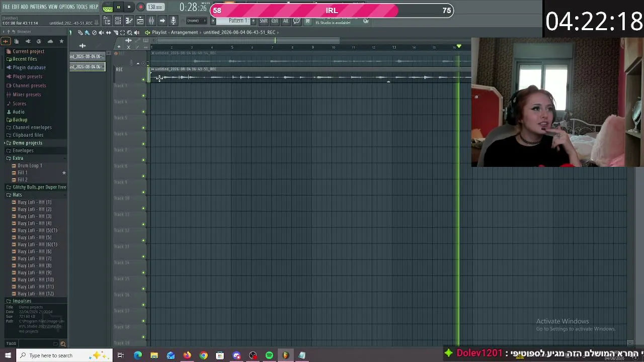Screen dimensions: 644x362
Task: Open the EDIT menu
Action: click(x=16, y=7)
